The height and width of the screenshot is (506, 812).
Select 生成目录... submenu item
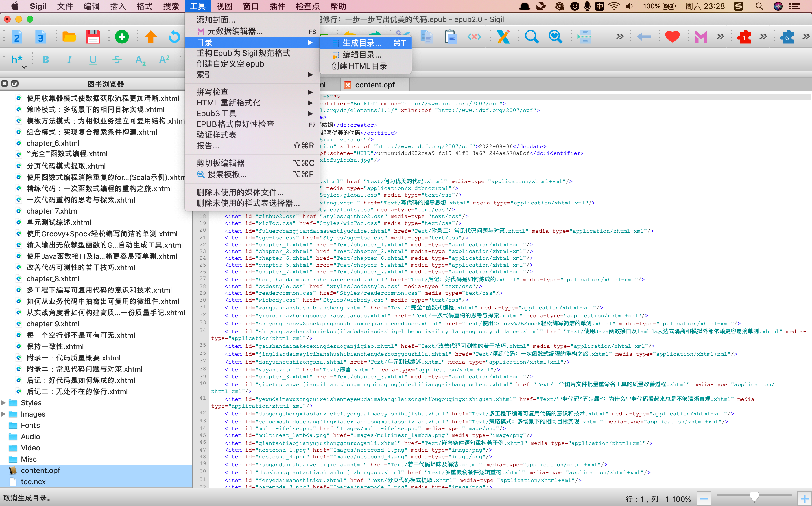click(362, 43)
